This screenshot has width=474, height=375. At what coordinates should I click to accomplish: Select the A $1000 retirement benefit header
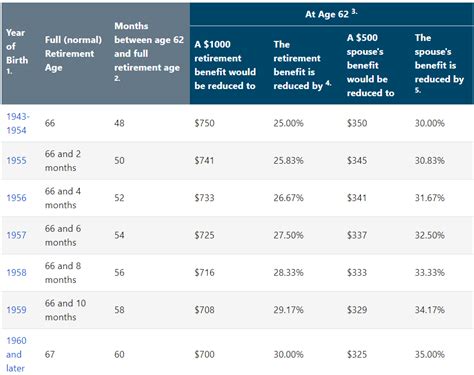tap(225, 65)
